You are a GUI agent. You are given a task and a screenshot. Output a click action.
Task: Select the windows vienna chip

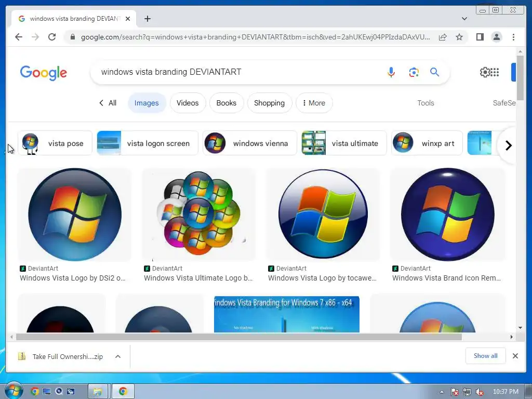pos(250,143)
